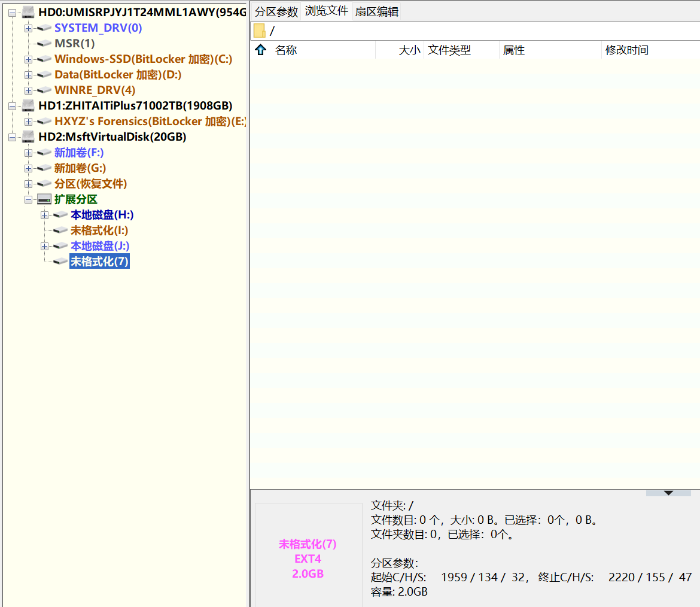Sort files by 名称 column
The width and height of the screenshot is (700, 607).
click(x=286, y=50)
